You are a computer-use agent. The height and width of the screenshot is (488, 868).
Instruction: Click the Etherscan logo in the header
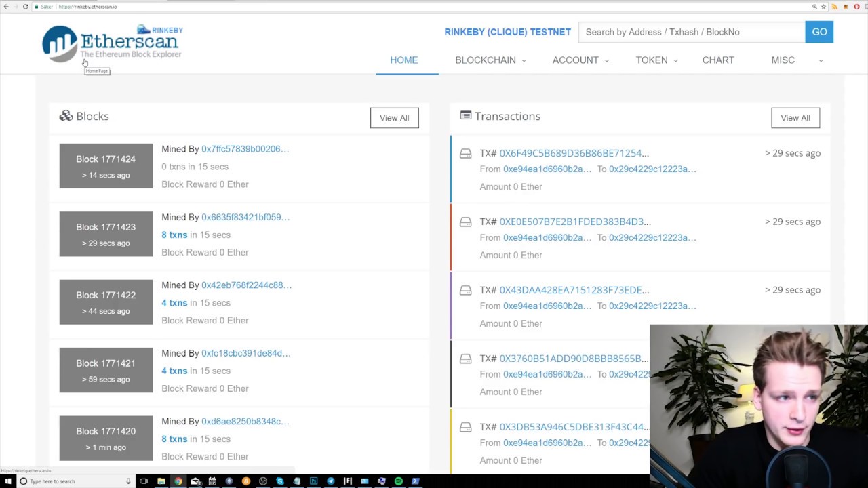(x=112, y=43)
